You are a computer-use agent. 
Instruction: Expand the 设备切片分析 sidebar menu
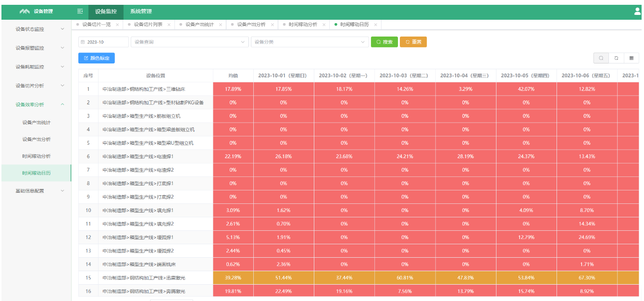pyautogui.click(x=36, y=86)
